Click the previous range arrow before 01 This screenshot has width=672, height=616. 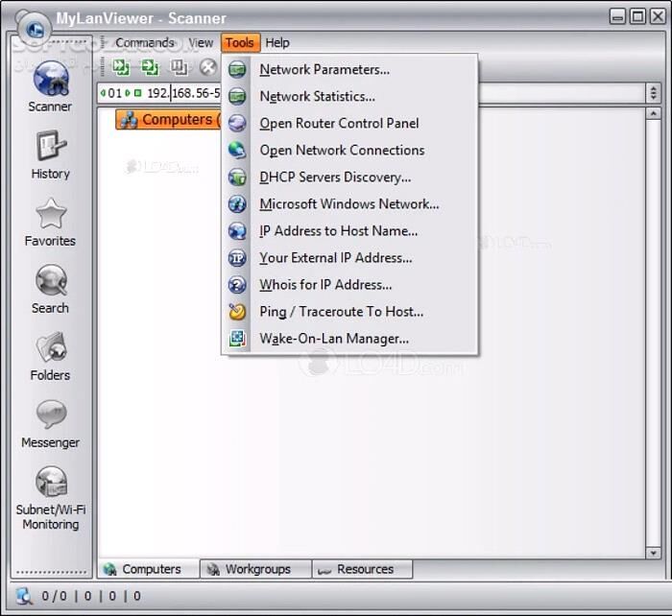point(103,93)
